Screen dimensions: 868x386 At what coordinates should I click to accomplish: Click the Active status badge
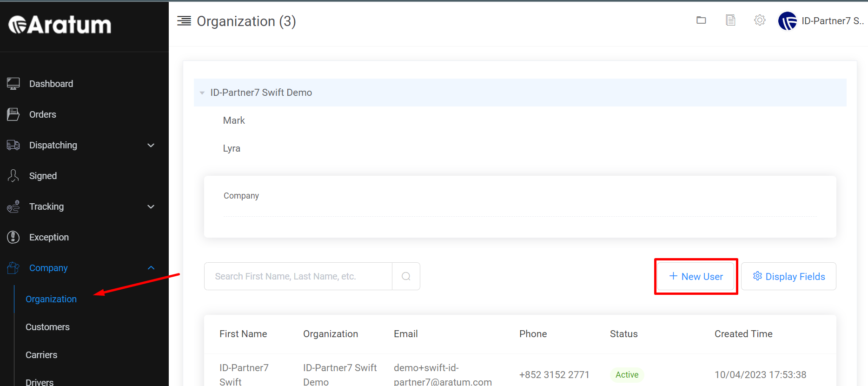[627, 375]
